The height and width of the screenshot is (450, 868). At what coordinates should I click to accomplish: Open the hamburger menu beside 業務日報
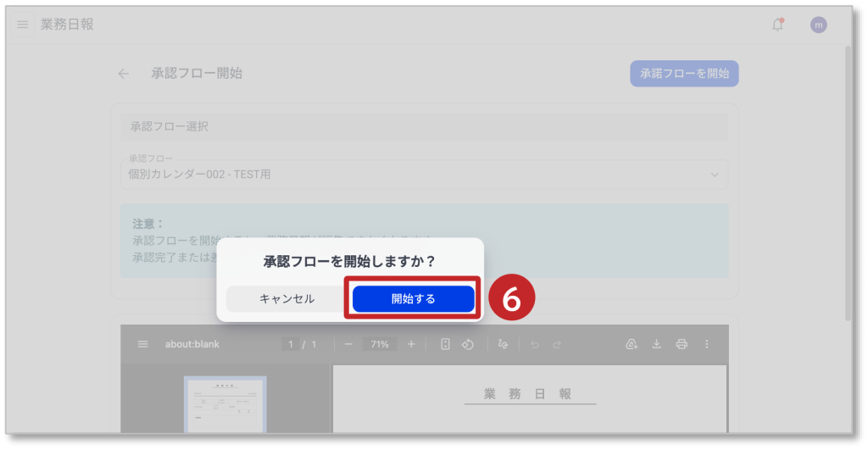point(23,25)
